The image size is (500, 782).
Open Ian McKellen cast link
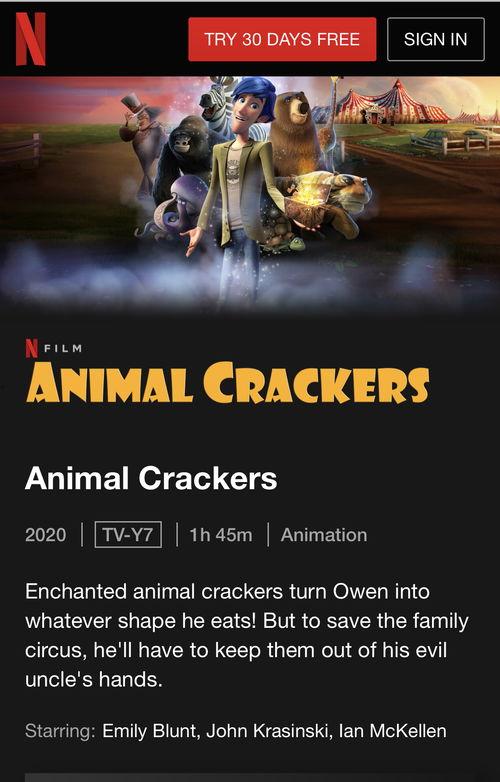392,731
